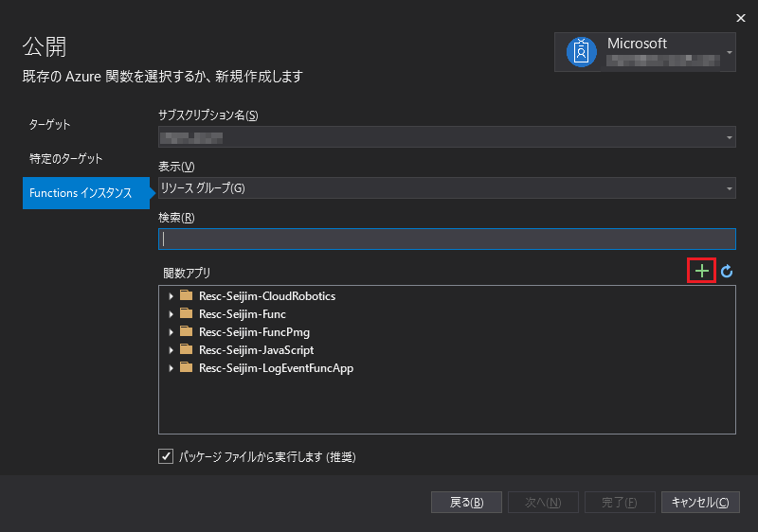Click the Resc-Seijim-Func folder icon

(186, 313)
